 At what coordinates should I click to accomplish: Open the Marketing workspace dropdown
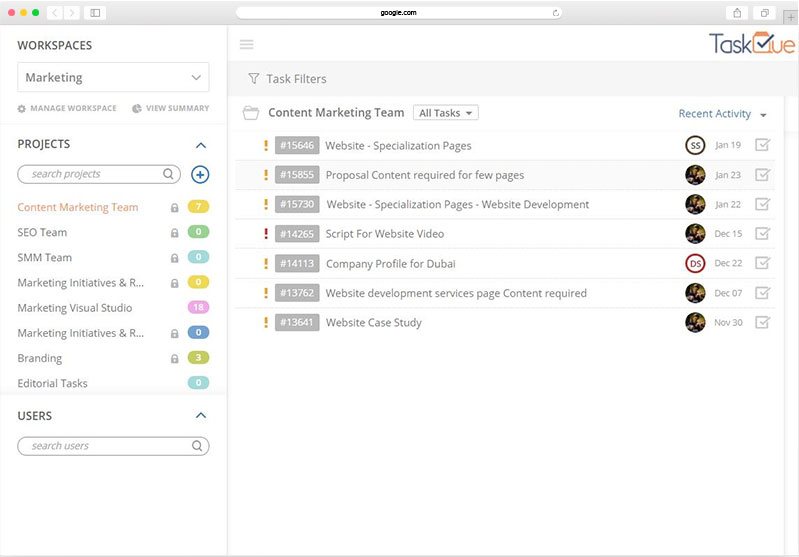point(113,77)
